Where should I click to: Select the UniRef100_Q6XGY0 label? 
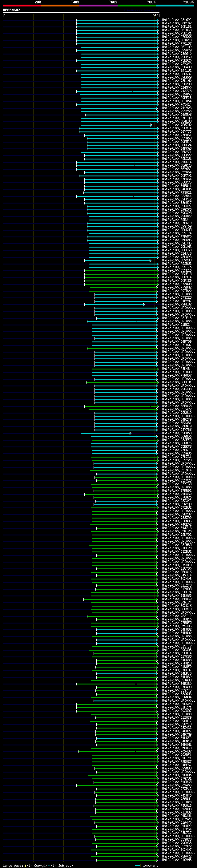[176, 40]
